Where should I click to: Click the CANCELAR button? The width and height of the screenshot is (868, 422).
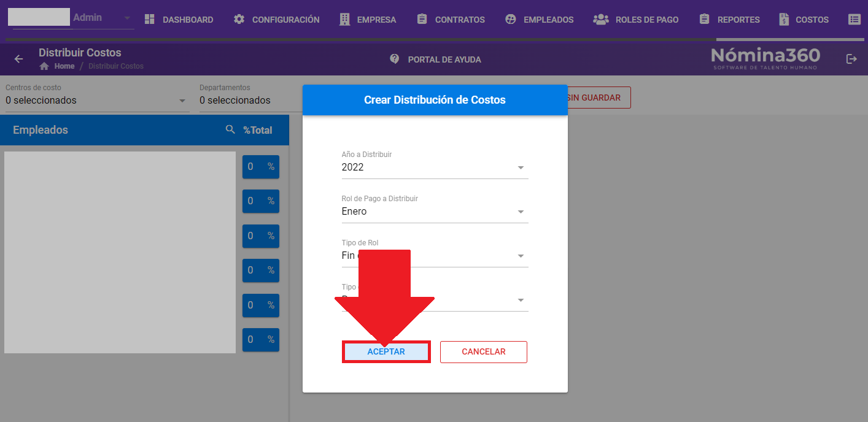point(484,352)
